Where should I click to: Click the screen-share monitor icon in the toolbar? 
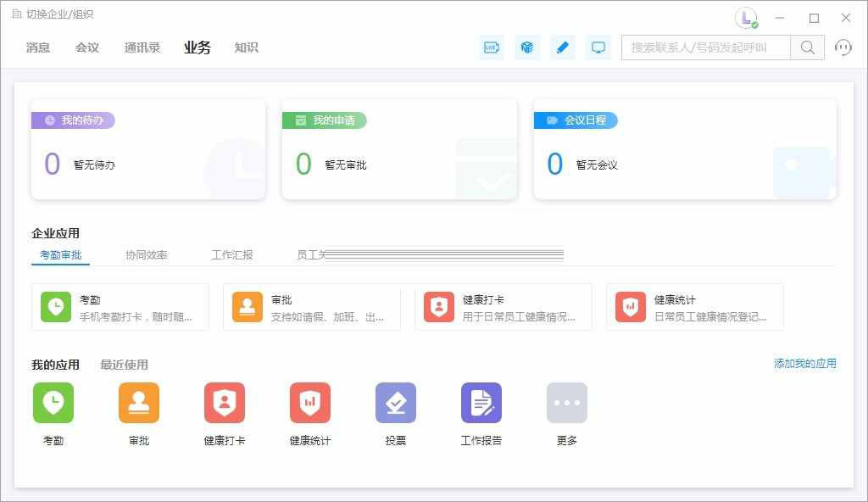click(598, 47)
